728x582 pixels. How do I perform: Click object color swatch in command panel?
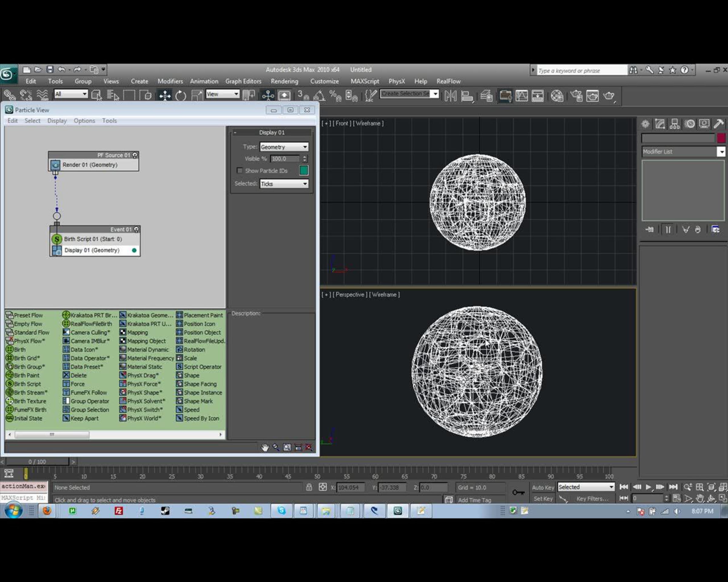(721, 138)
